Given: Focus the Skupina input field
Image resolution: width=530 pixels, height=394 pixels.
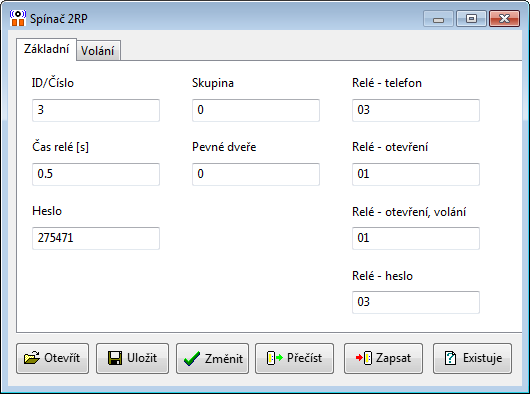Looking at the screenshot, I should click(256, 110).
